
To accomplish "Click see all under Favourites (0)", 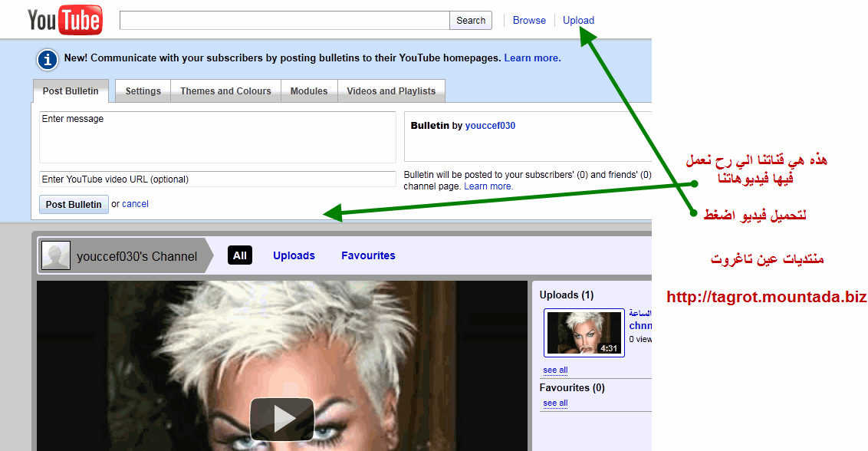I will coord(555,403).
